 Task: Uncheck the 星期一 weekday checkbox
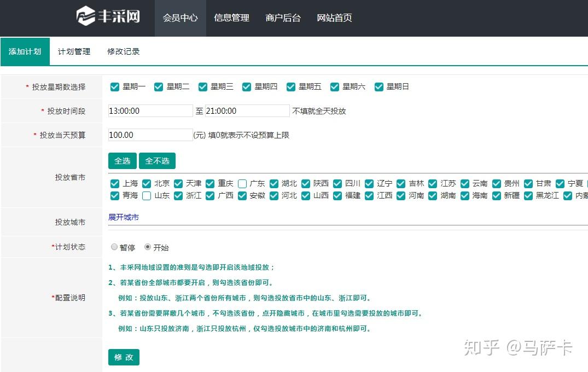[115, 86]
